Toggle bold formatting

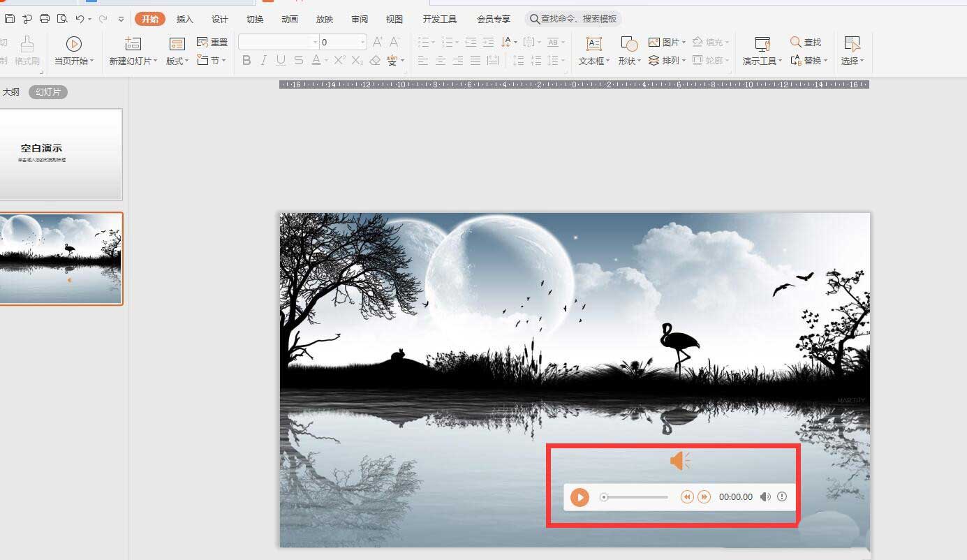246,61
